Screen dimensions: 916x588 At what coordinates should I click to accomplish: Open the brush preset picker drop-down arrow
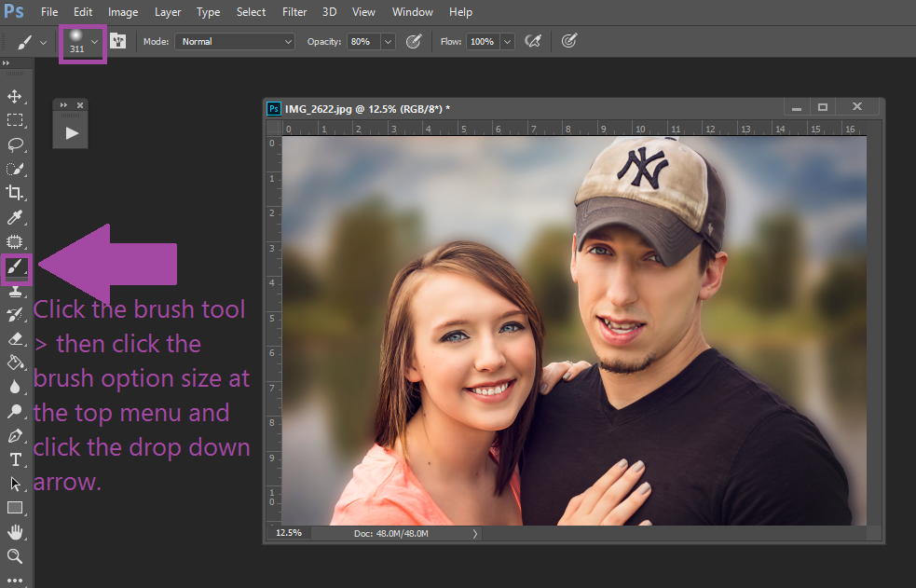[x=94, y=42]
